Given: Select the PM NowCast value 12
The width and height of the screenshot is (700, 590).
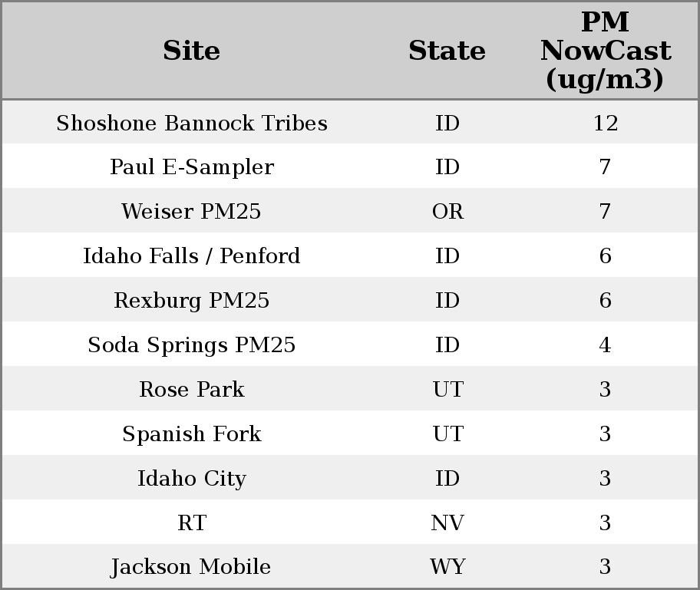Looking at the screenshot, I should (605, 124).
